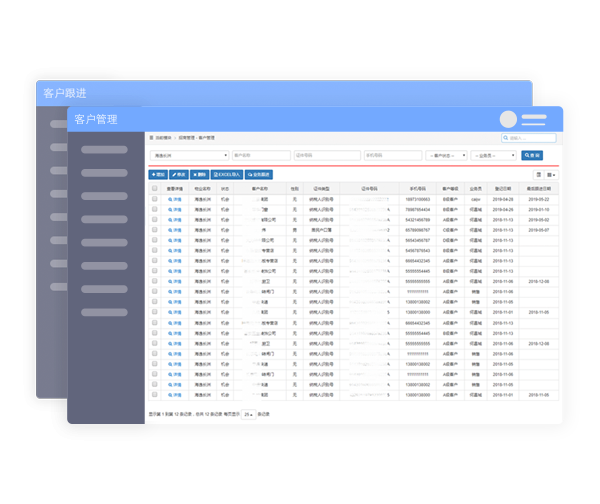600x504 pixels.
Task: Select the last sidebar menu item
Action: [x=104, y=312]
